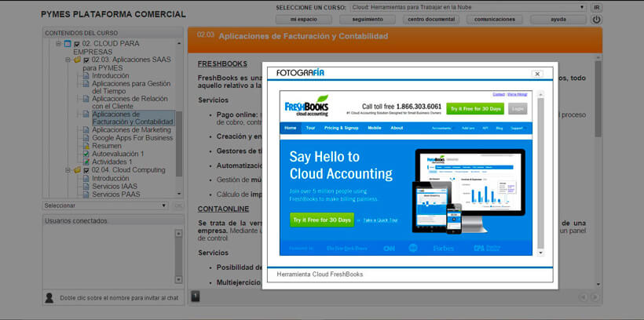Click the lightbox scroll-down arrow
The width and height of the screenshot is (644, 320).
tap(540, 253)
